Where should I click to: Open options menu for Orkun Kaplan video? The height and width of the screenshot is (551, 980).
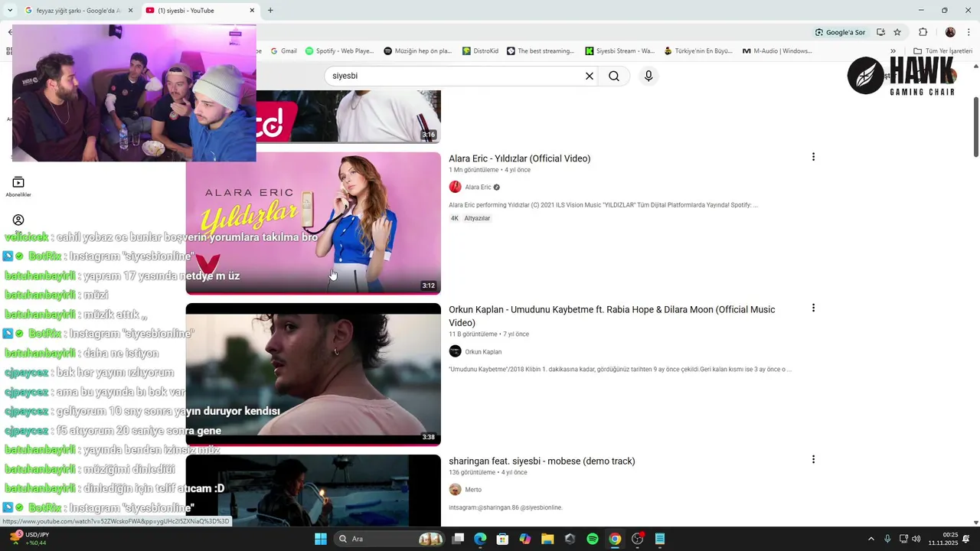[813, 308]
